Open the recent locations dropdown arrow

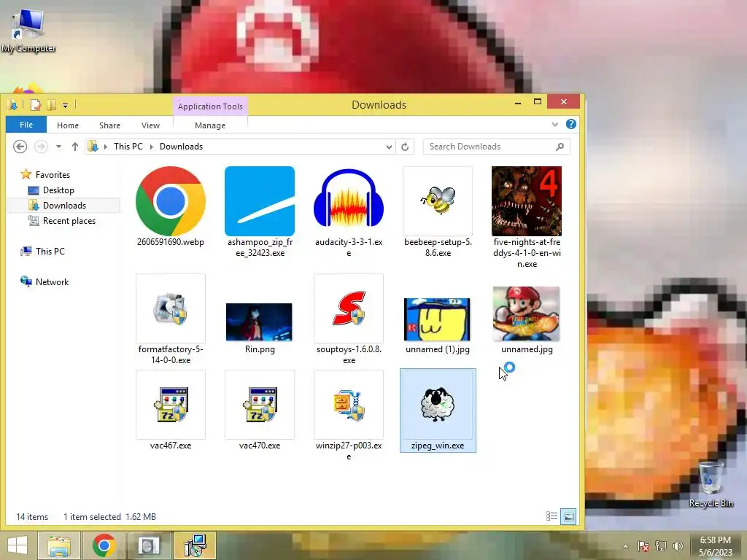click(x=58, y=147)
